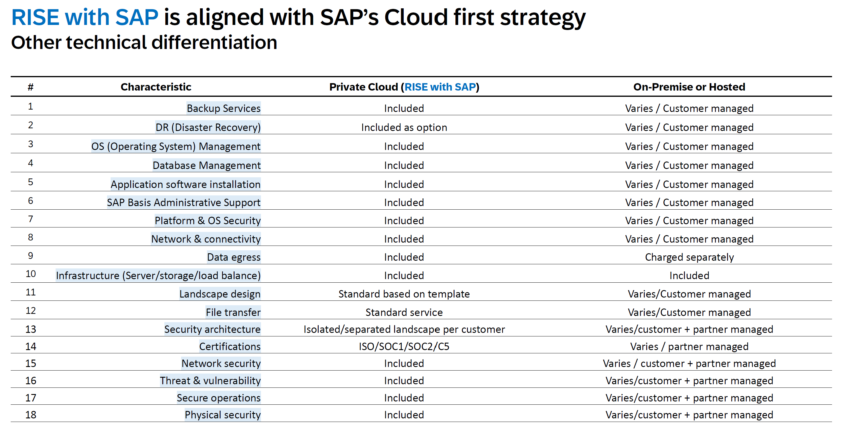Select the 'Charged separately' cell
Screen dimensions: 868x435
tap(689, 257)
